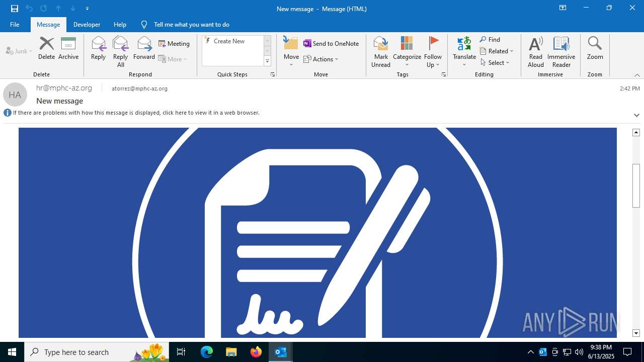
Task: Open the Windows Start menu
Action: tap(12, 352)
